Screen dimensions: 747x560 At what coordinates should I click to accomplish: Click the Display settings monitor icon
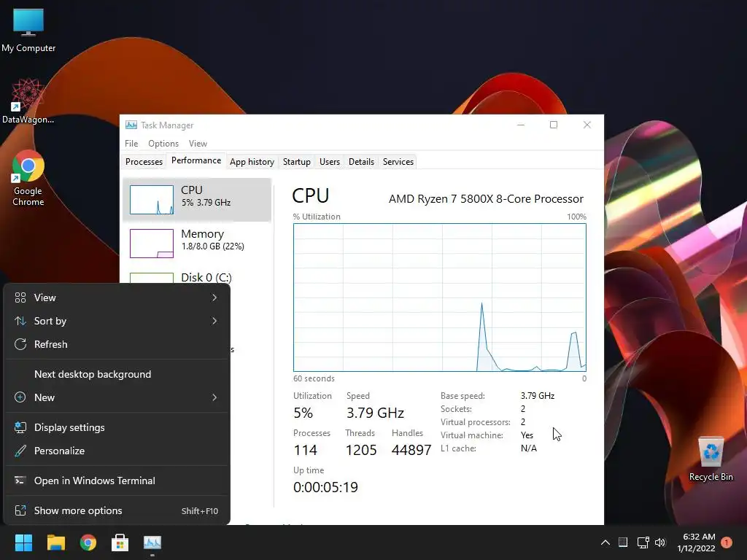coord(20,427)
